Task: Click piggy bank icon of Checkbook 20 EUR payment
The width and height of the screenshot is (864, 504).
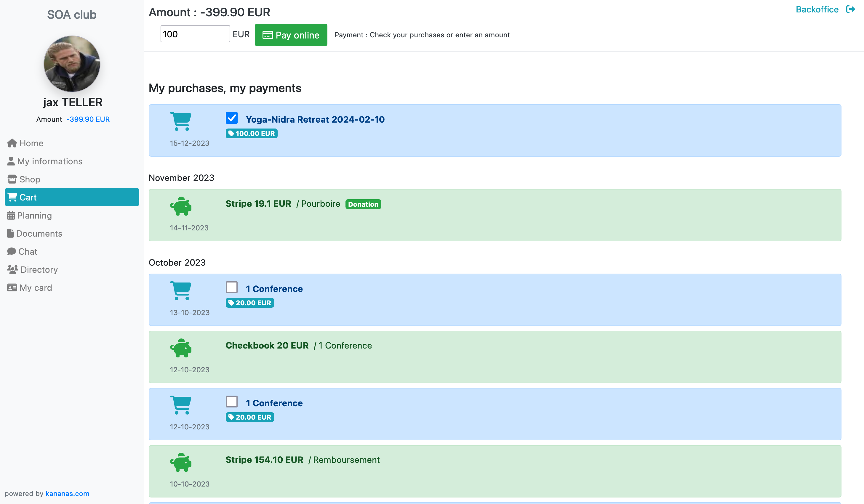Action: click(181, 348)
